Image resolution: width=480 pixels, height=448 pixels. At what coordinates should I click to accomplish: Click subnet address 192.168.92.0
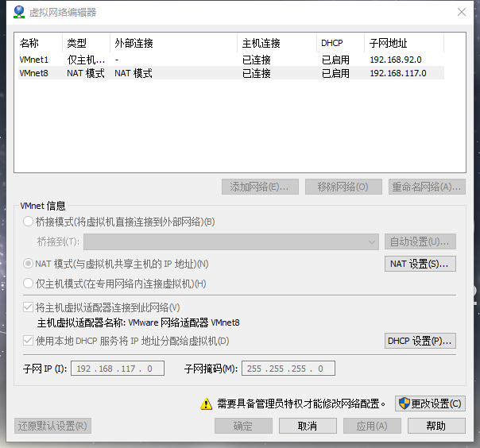(396, 60)
